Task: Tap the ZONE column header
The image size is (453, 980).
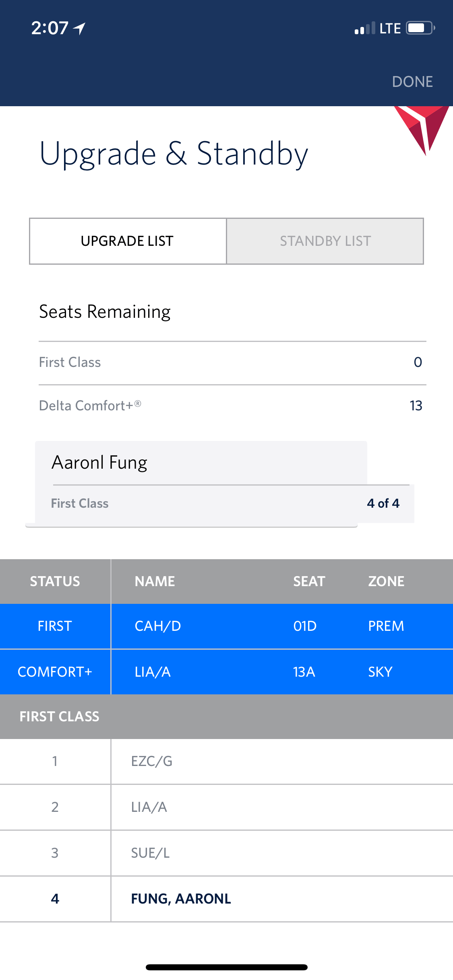Action: tap(386, 581)
